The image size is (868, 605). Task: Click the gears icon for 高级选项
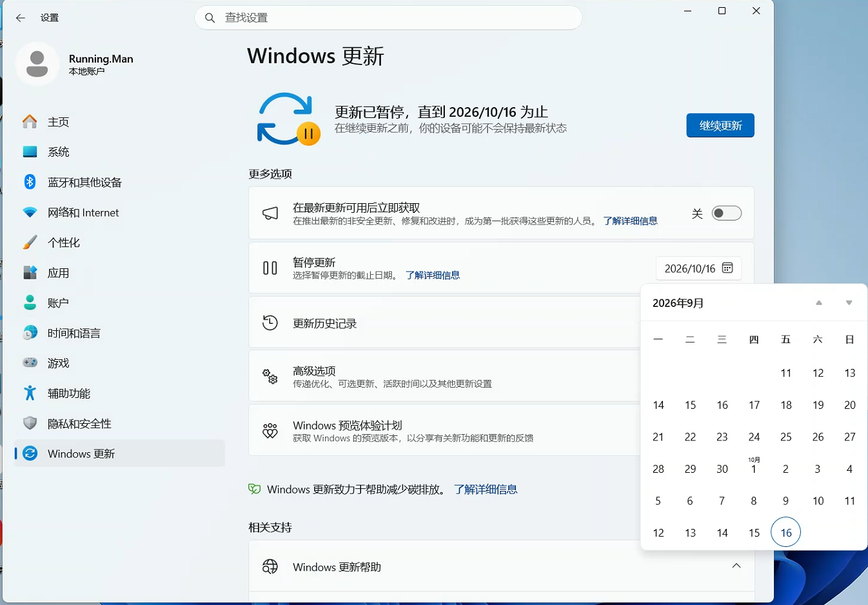click(x=270, y=377)
